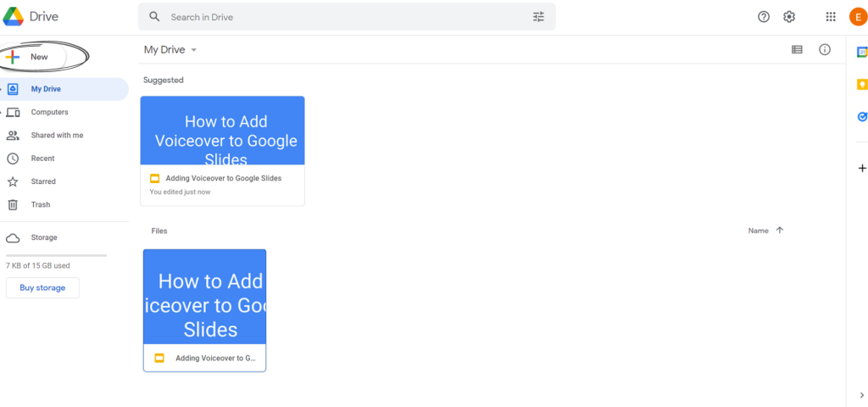
Task: Open the suggested slides thumbnail preview
Action: click(x=223, y=131)
